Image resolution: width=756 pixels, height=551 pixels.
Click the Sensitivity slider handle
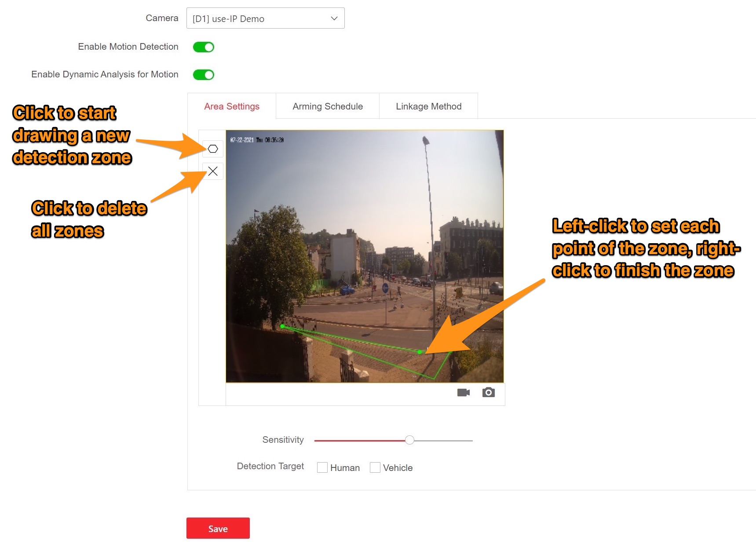click(409, 440)
